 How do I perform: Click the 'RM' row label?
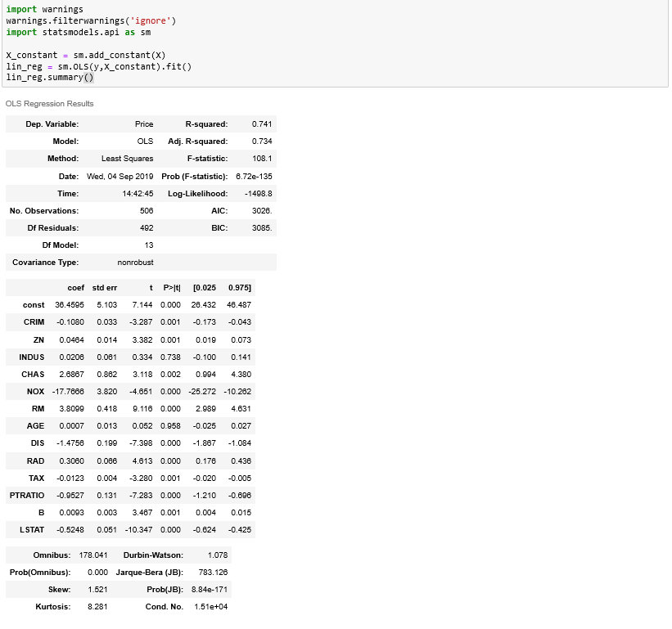pyautogui.click(x=38, y=408)
